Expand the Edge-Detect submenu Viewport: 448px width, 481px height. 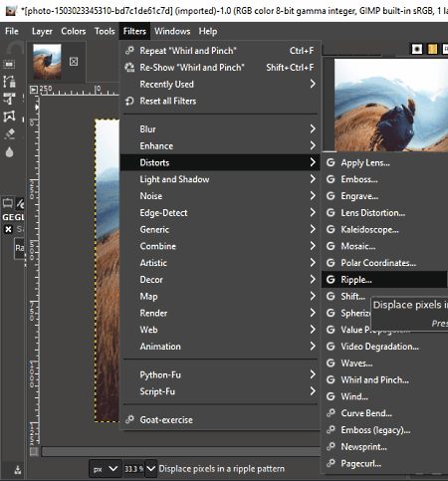click(220, 213)
